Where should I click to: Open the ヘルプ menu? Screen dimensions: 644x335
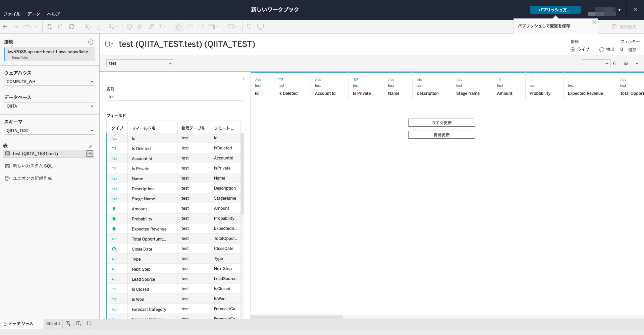tap(53, 14)
